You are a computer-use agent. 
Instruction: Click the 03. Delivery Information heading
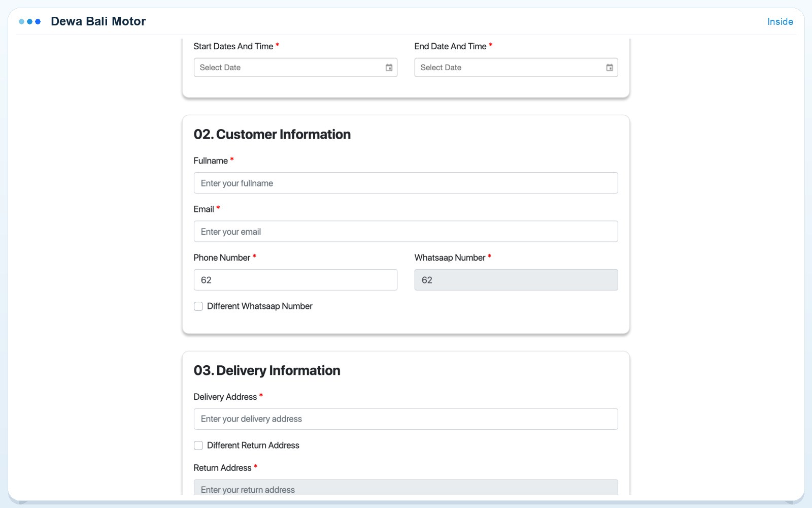click(x=267, y=370)
